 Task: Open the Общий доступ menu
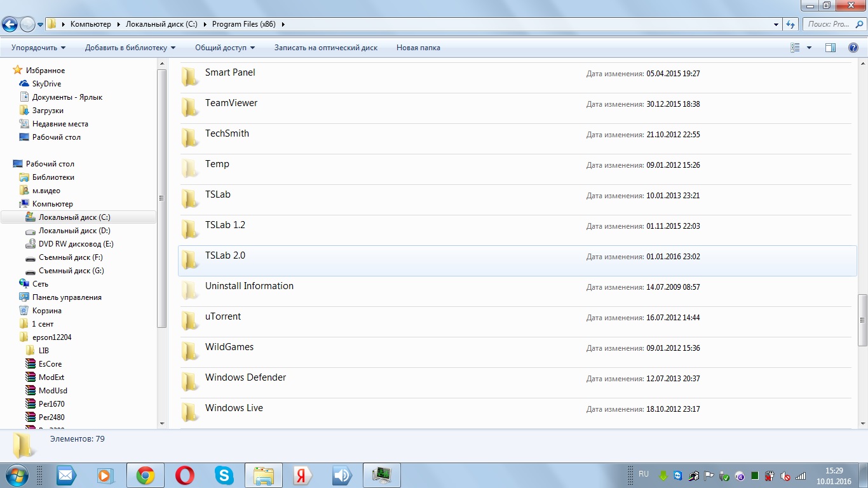(225, 48)
